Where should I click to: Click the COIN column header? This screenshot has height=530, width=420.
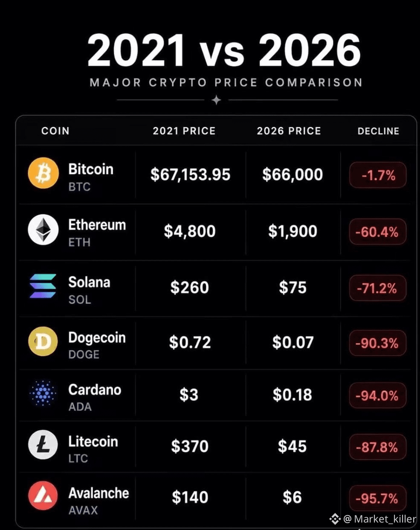55,131
